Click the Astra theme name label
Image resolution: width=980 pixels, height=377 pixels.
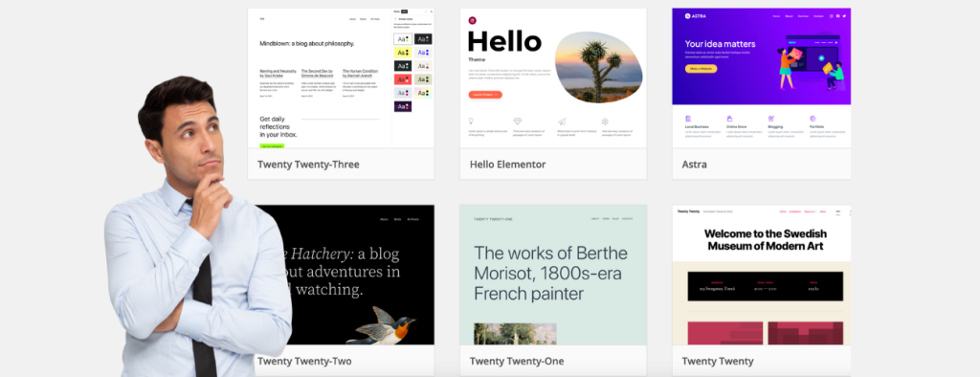tap(695, 165)
